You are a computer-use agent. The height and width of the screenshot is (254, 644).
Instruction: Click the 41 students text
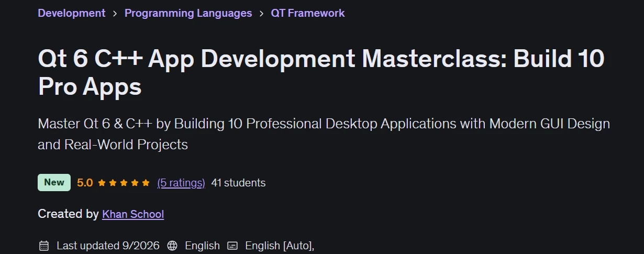click(x=238, y=183)
